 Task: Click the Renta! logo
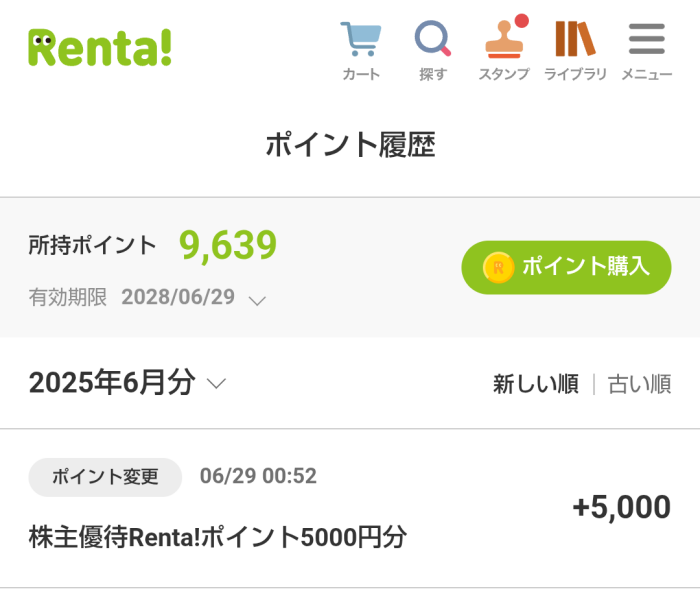(x=100, y=48)
